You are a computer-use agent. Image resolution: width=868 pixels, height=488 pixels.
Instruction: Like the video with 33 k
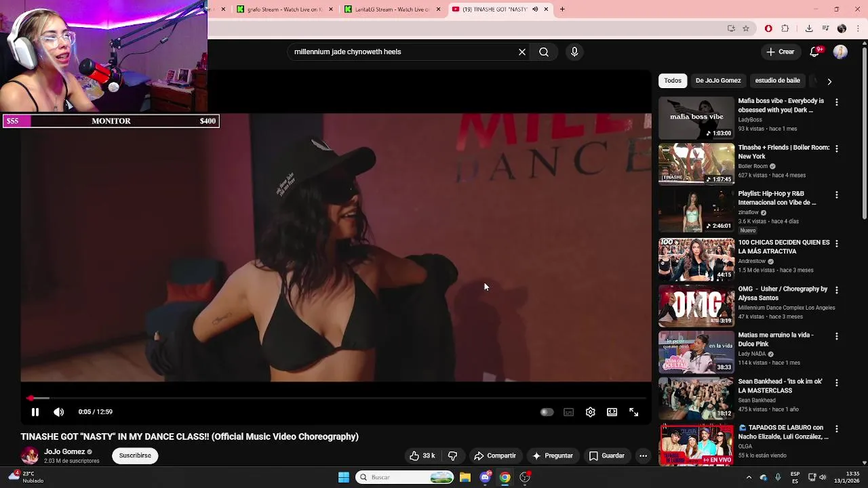coord(422,455)
